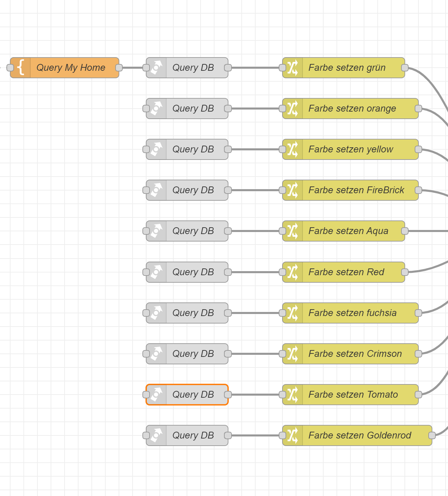Click the shuffle icon on Farbe setzen FireBrick

tap(292, 190)
